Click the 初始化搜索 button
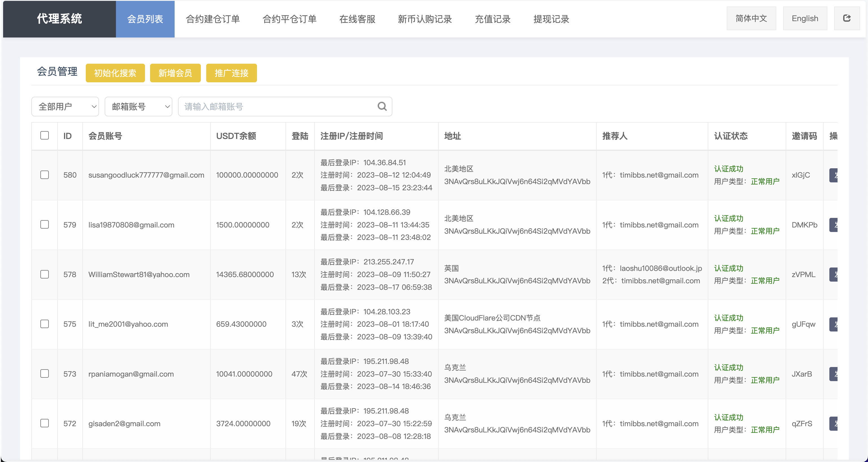The image size is (868, 462). (x=115, y=73)
